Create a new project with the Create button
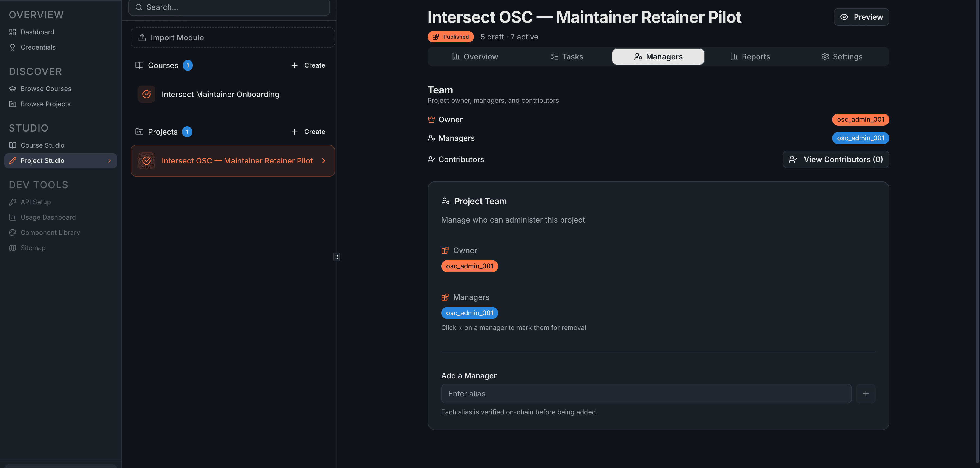The height and width of the screenshot is (468, 980). click(309, 131)
